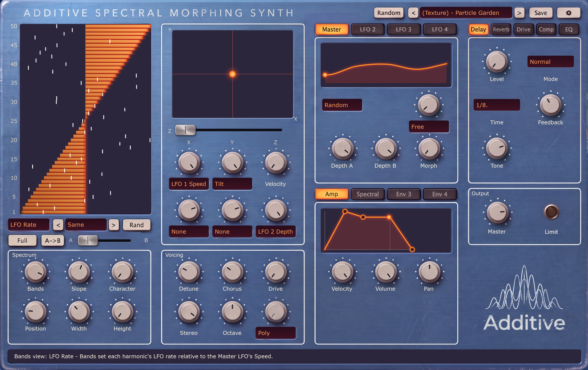Click the Depth A knob
Screen dimensions: 588x370
(x=342, y=148)
